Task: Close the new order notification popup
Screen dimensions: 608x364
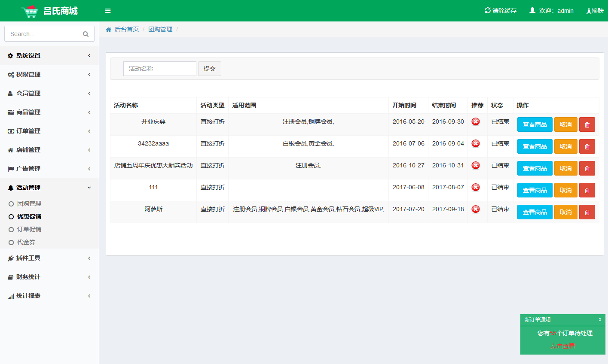Action: pos(600,319)
